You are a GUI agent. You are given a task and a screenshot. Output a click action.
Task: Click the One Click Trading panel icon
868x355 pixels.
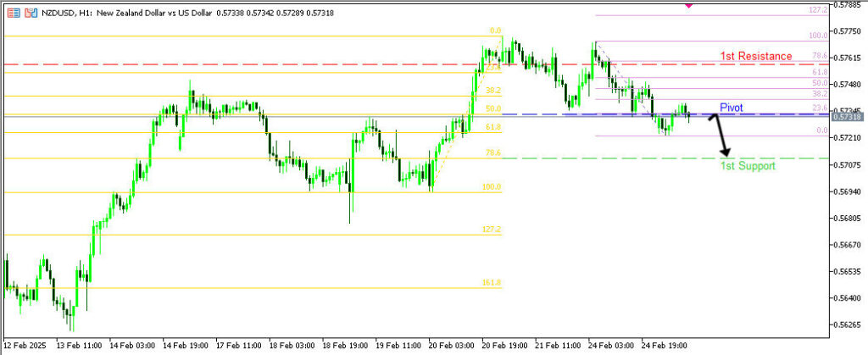point(13,14)
